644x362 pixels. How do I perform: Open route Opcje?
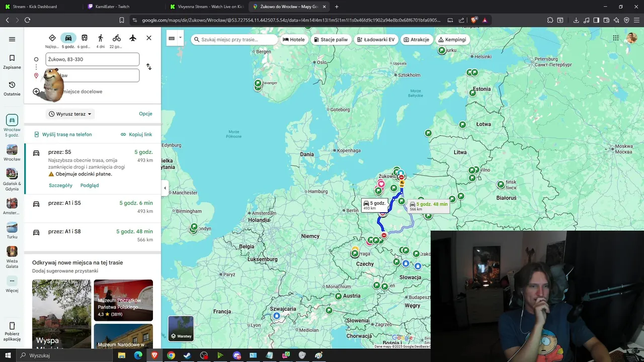click(145, 114)
